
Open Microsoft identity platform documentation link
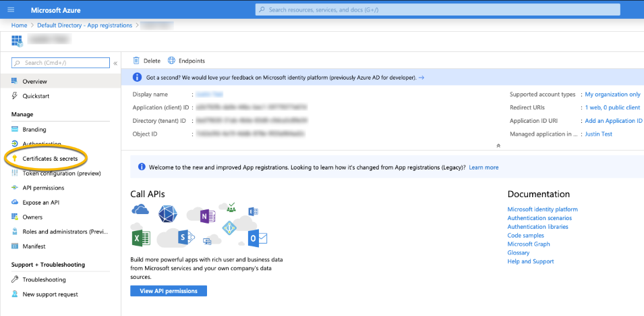pos(543,209)
